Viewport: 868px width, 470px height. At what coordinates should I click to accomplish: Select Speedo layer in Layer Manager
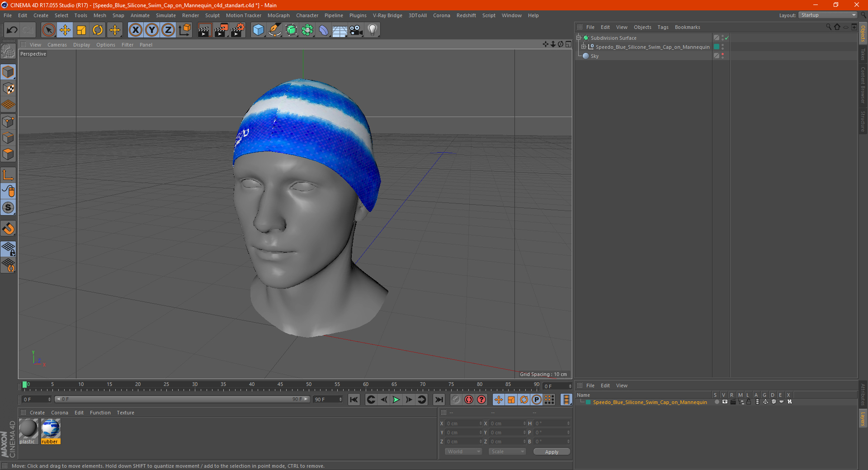coord(650,402)
